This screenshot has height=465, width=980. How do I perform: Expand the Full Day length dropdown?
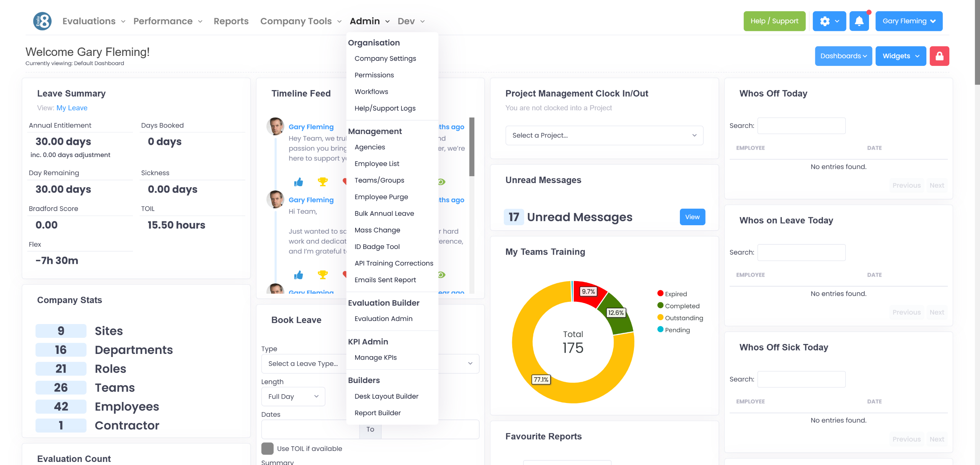click(293, 396)
